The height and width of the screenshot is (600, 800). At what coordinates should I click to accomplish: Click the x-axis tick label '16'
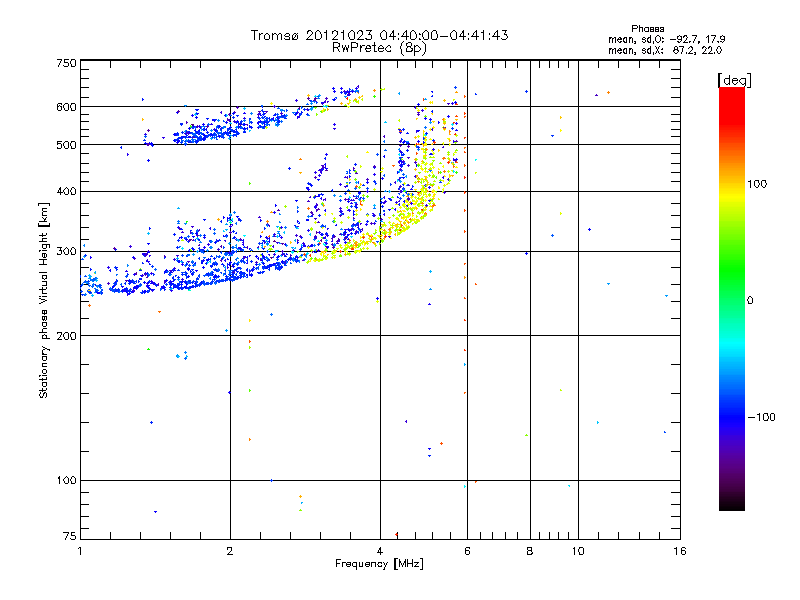680,551
